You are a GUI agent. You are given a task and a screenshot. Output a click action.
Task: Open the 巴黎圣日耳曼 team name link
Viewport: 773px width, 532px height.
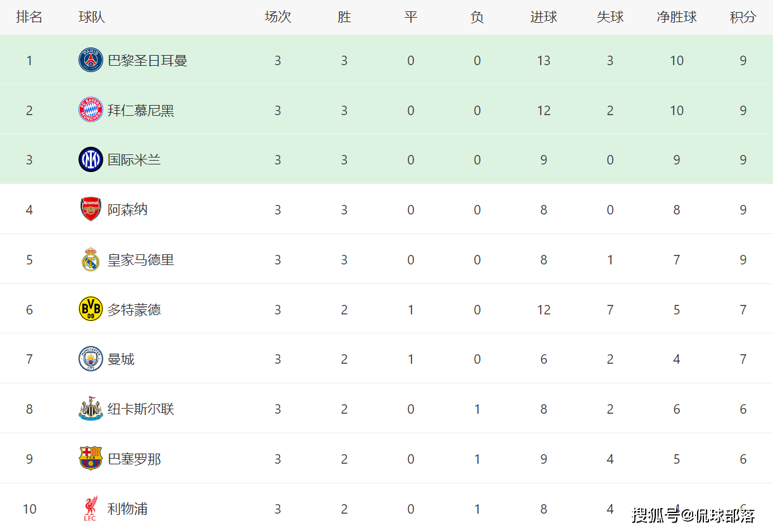pyautogui.click(x=148, y=61)
